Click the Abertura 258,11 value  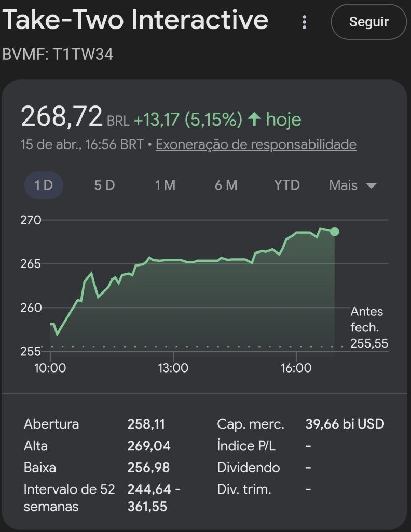pos(146,424)
